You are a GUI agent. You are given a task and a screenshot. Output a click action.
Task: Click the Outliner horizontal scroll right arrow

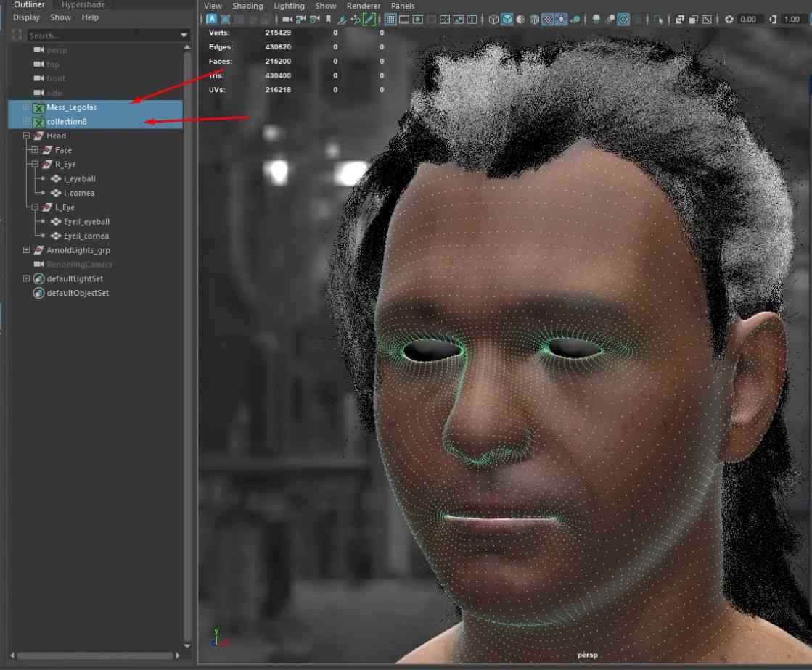pyautogui.click(x=178, y=655)
